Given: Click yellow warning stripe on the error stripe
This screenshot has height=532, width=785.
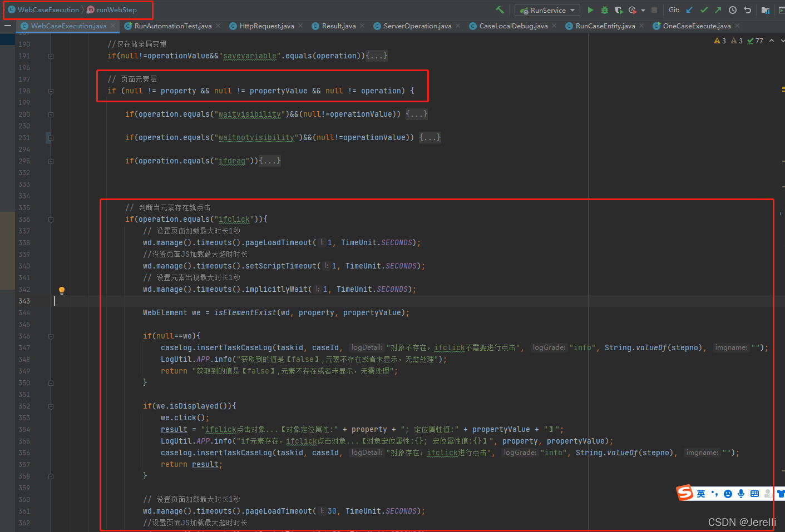Looking at the screenshot, I should [x=783, y=89].
